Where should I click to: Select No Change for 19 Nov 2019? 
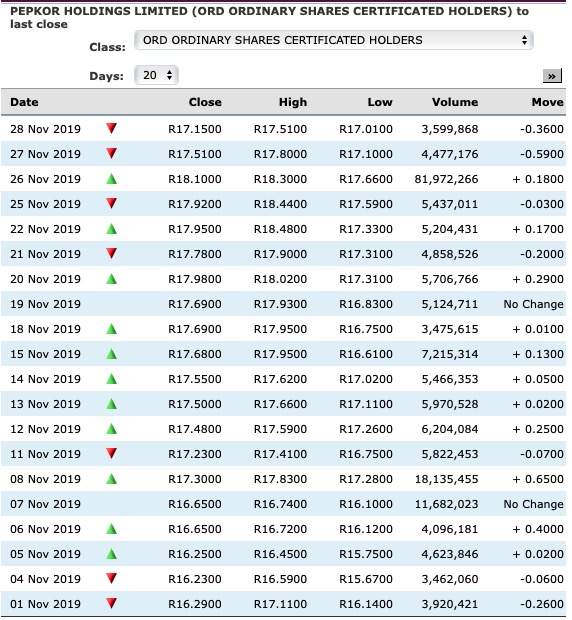533,304
